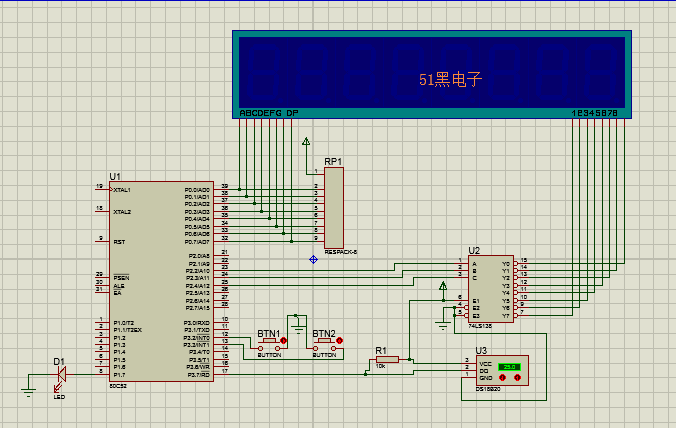Select the BTN2 push-button switch symbol
The image size is (676, 428).
click(x=325, y=345)
